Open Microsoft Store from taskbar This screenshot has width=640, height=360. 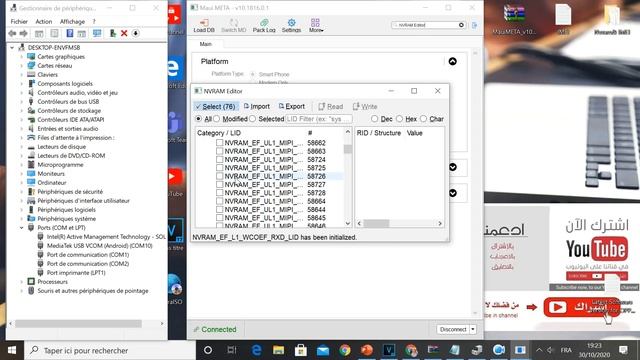[x=301, y=350]
